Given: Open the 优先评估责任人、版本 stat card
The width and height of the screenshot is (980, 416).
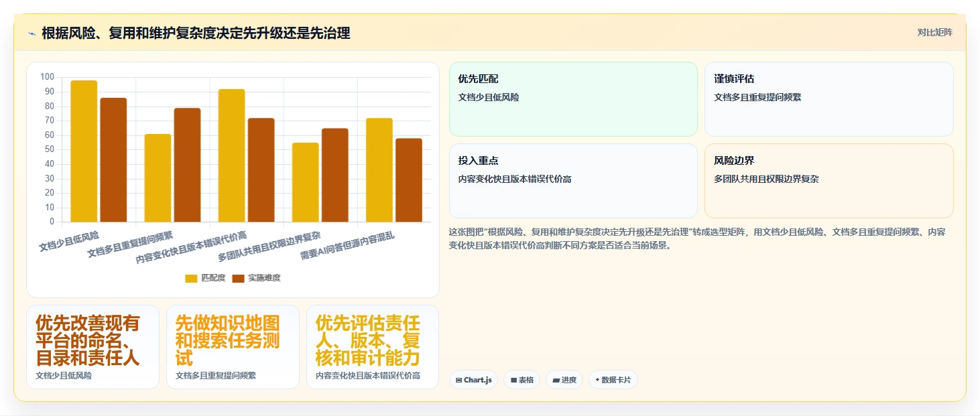Looking at the screenshot, I should pyautogui.click(x=373, y=347).
